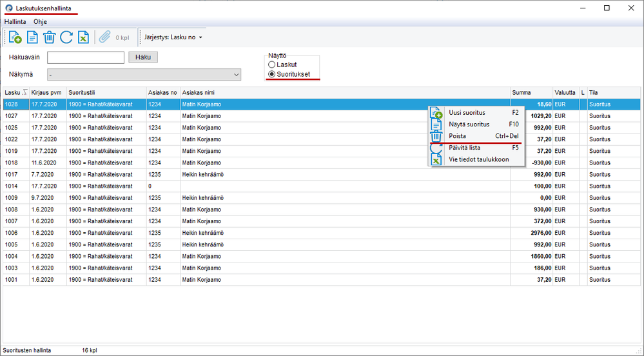The height and width of the screenshot is (356, 644).
Task: Select invoice row 1005
Action: [x=322, y=244]
